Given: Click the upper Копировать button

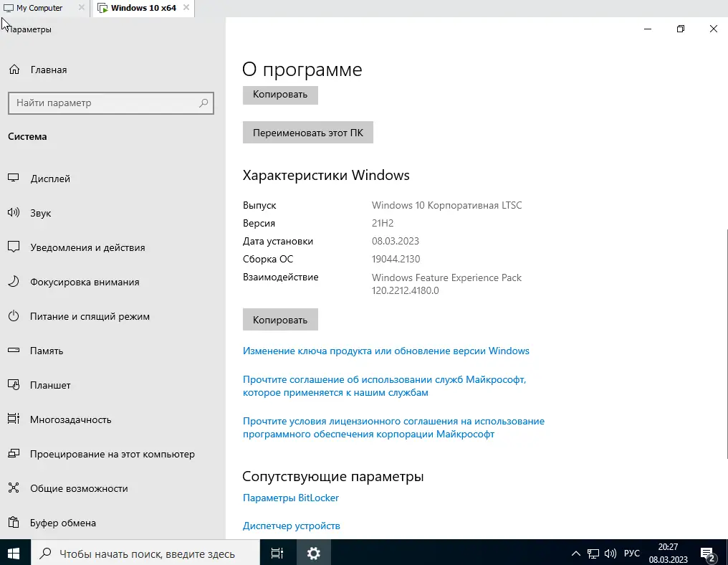Looking at the screenshot, I should point(280,95).
